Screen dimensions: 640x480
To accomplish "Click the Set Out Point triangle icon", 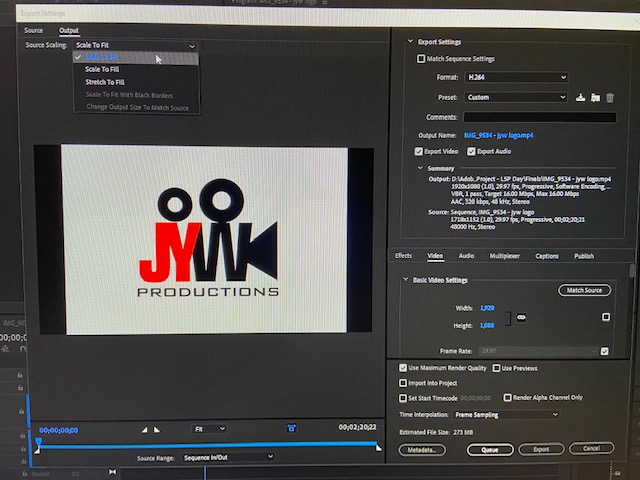I will point(157,430).
